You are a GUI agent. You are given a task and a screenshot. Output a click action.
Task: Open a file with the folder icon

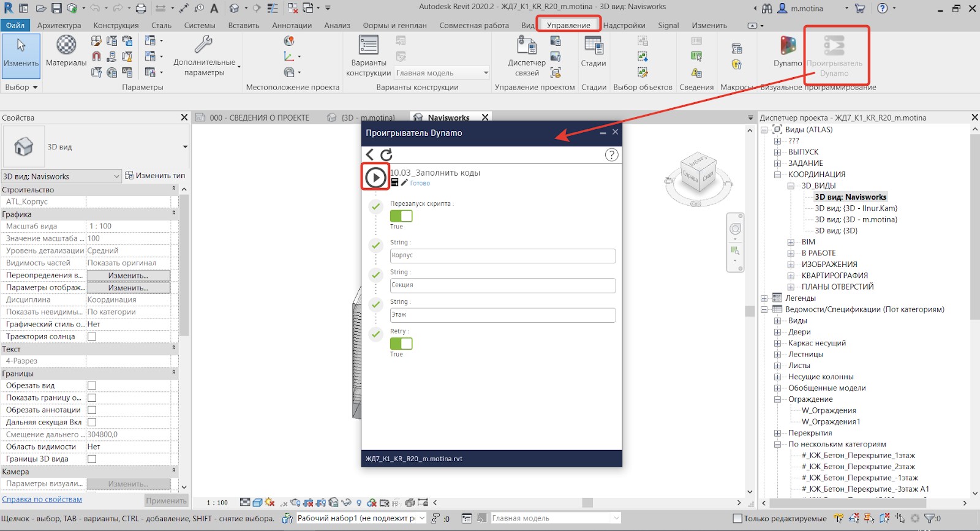click(x=40, y=8)
